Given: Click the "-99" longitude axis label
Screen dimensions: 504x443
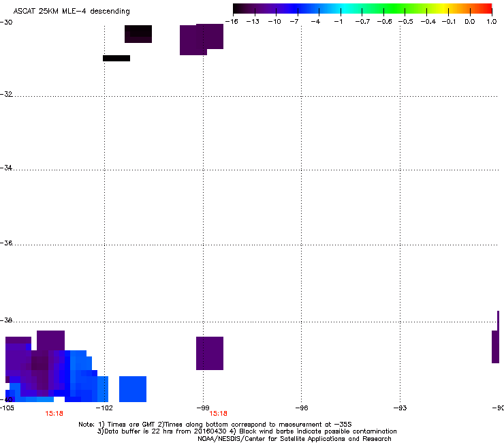Looking at the screenshot, I should coord(203,408).
